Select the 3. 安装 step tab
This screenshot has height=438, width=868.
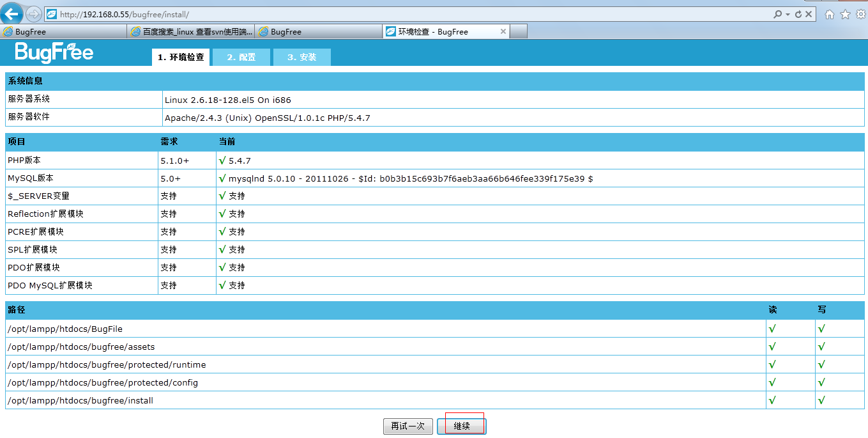[x=302, y=57]
